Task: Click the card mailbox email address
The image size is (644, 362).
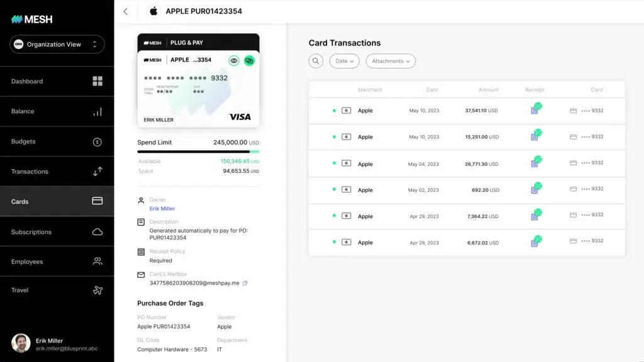Action: [194, 283]
